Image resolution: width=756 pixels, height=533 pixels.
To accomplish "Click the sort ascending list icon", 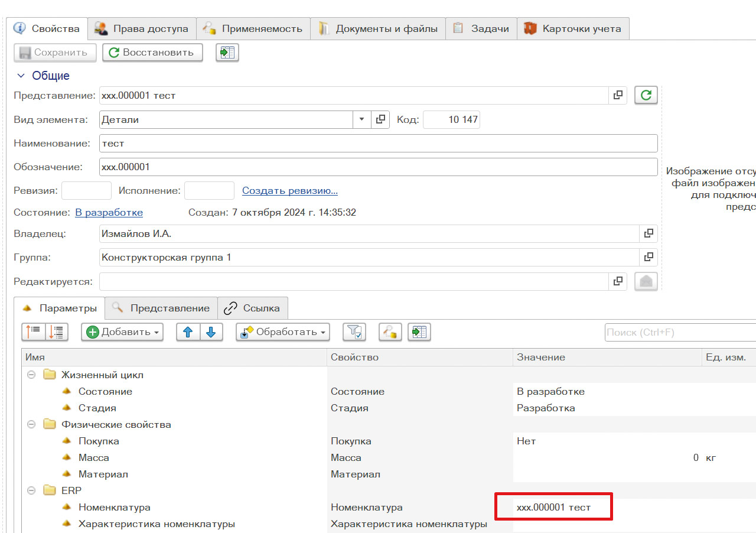I will tap(33, 332).
